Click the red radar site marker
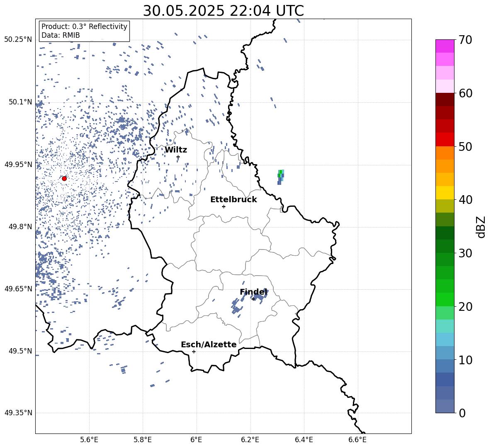 coord(64,179)
